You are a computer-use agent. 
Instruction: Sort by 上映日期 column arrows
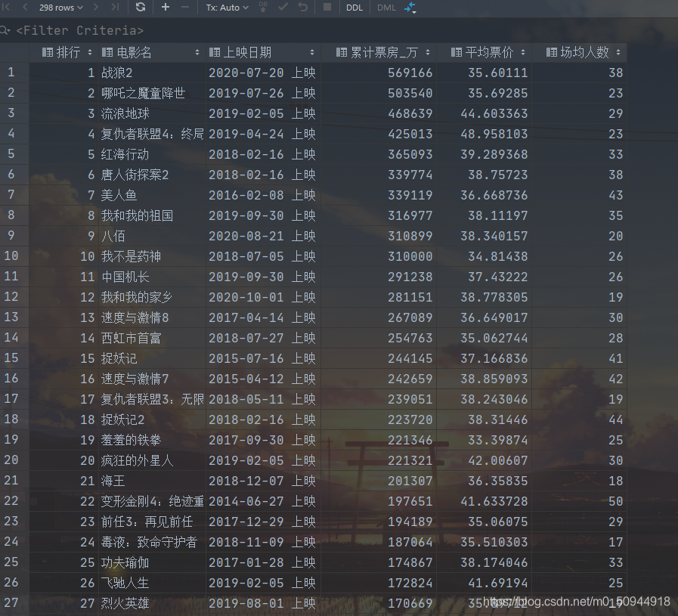(312, 53)
